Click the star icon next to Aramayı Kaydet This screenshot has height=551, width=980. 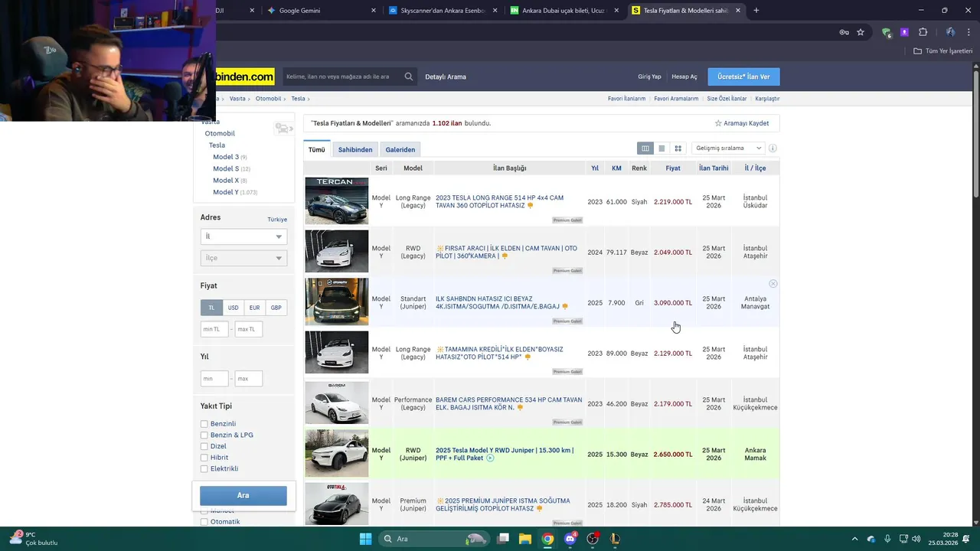[x=718, y=123]
